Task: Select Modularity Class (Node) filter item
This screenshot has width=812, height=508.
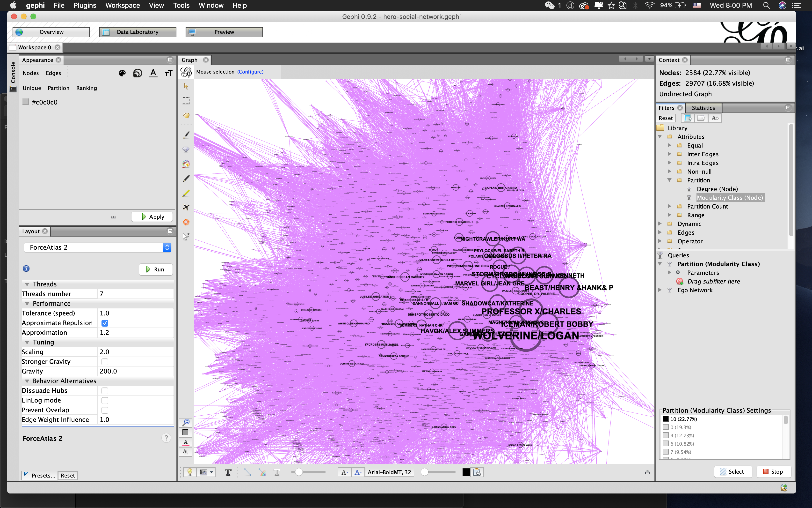Action: 730,198
